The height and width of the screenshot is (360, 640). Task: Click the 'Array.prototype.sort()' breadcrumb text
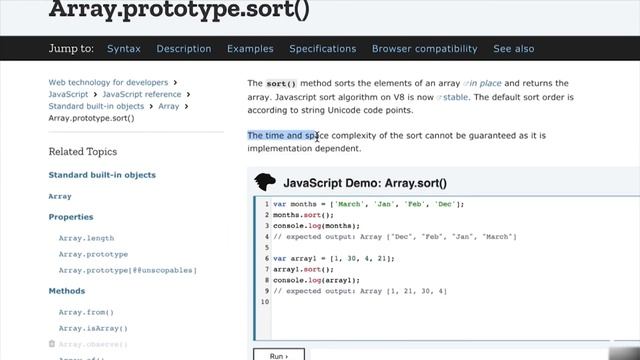pyautogui.click(x=91, y=118)
